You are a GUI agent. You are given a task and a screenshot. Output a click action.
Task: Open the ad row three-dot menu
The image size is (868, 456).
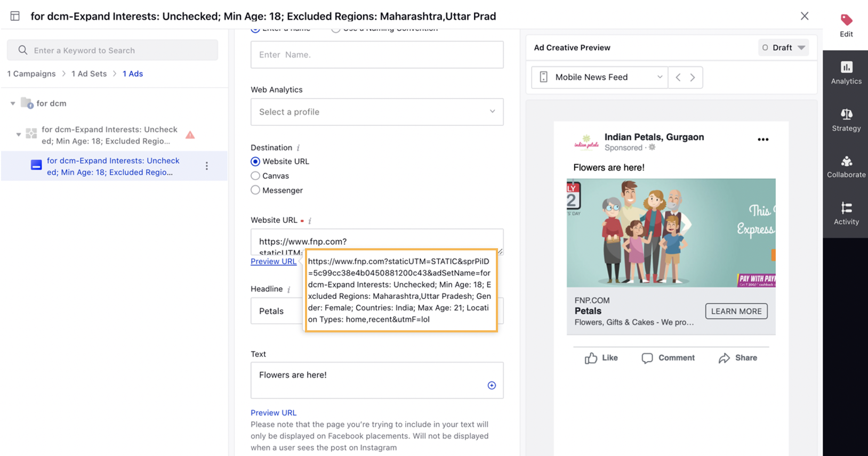coord(207,166)
